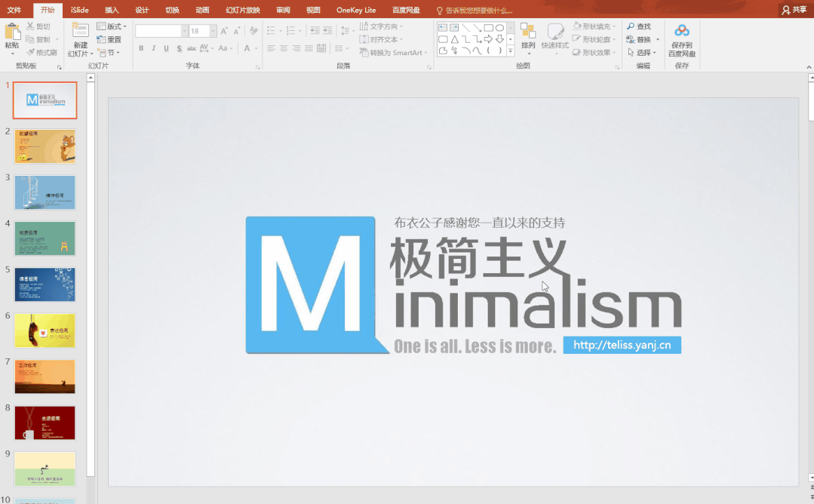Click Center text alignment icon

[284, 48]
